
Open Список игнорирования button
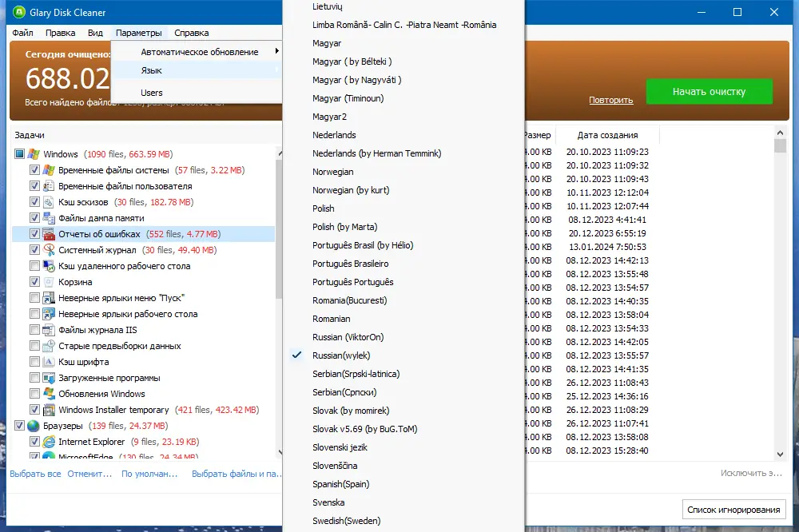(x=733, y=510)
